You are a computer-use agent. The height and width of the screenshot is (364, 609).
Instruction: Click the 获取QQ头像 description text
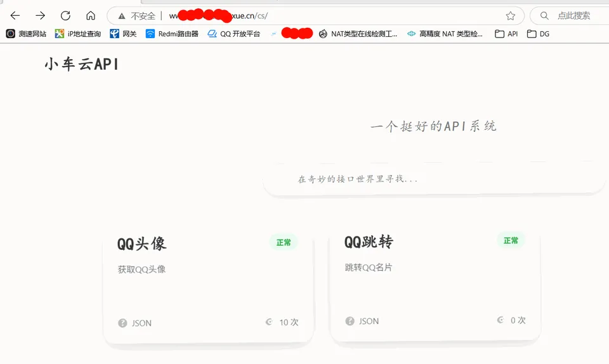click(x=141, y=270)
